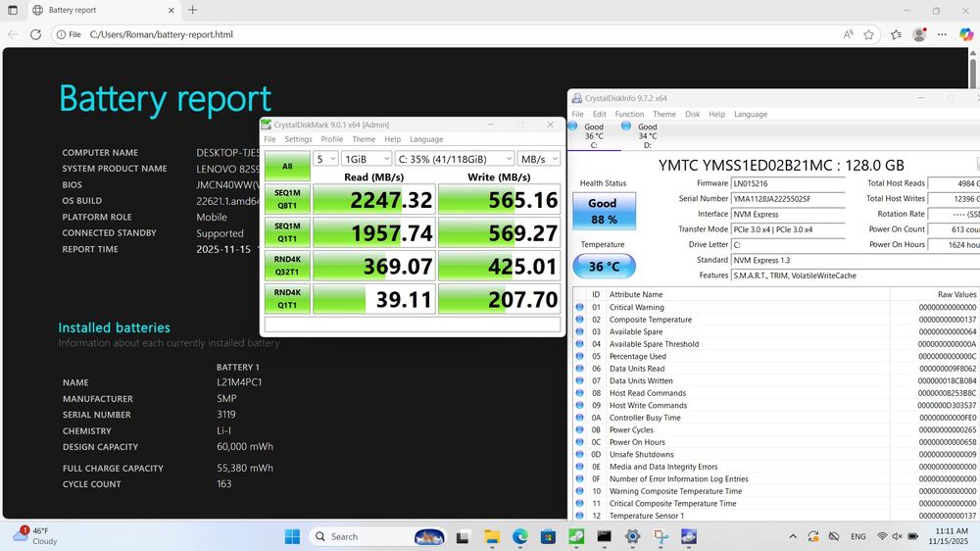Open the Favorites list icon
The width and height of the screenshot is (980, 551).
897,34
